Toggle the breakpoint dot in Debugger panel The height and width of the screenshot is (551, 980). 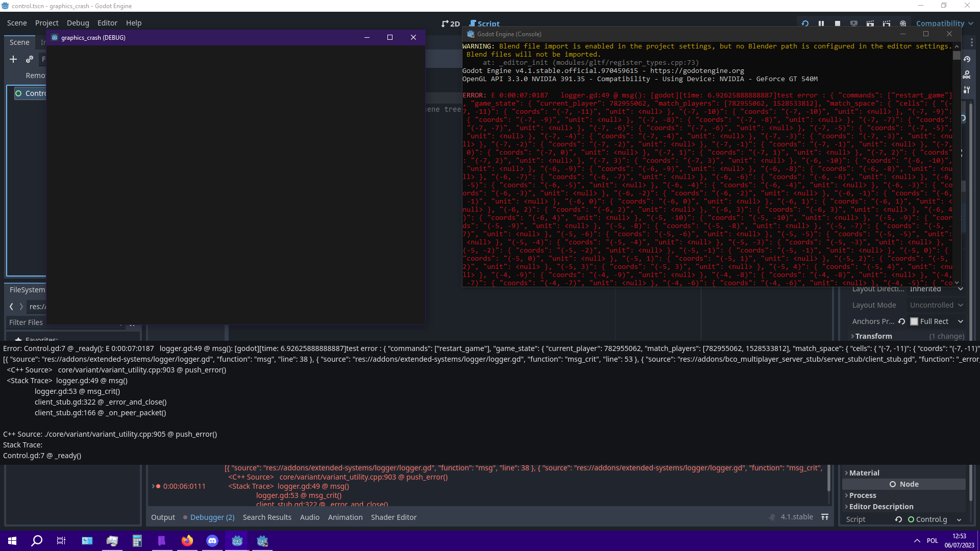point(159,486)
